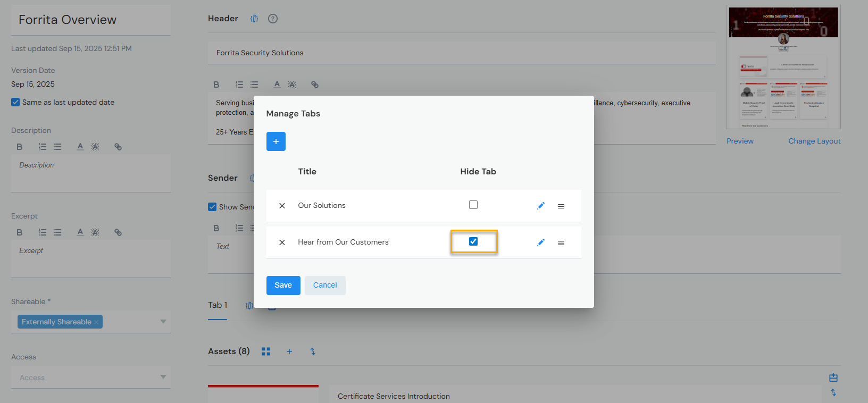Open the Preview link
The image size is (868, 403).
[x=740, y=141]
